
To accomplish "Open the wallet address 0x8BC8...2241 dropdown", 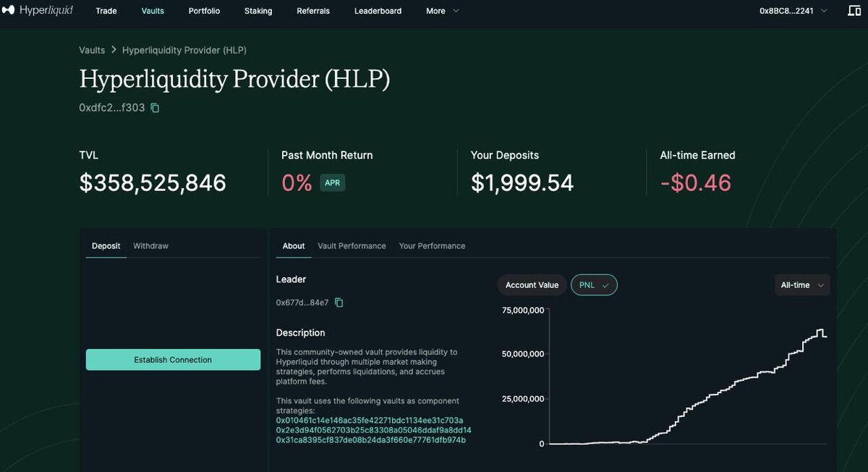I will pyautogui.click(x=793, y=11).
